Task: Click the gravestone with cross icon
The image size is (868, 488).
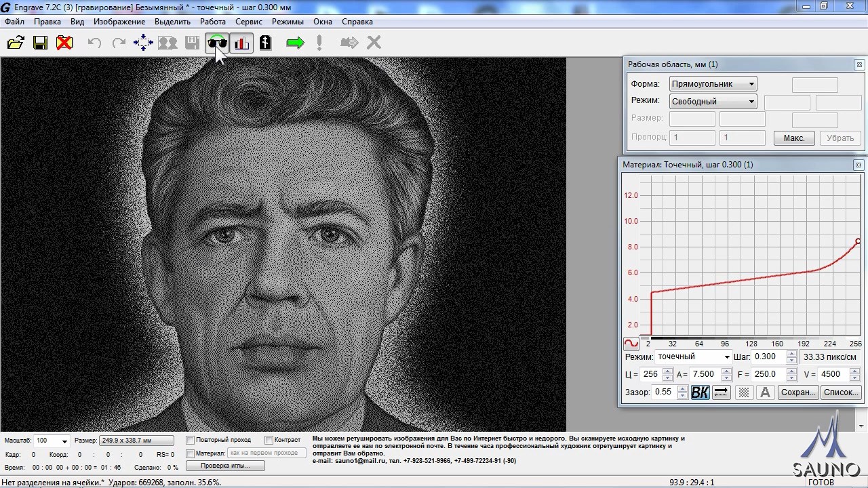Action: [265, 43]
